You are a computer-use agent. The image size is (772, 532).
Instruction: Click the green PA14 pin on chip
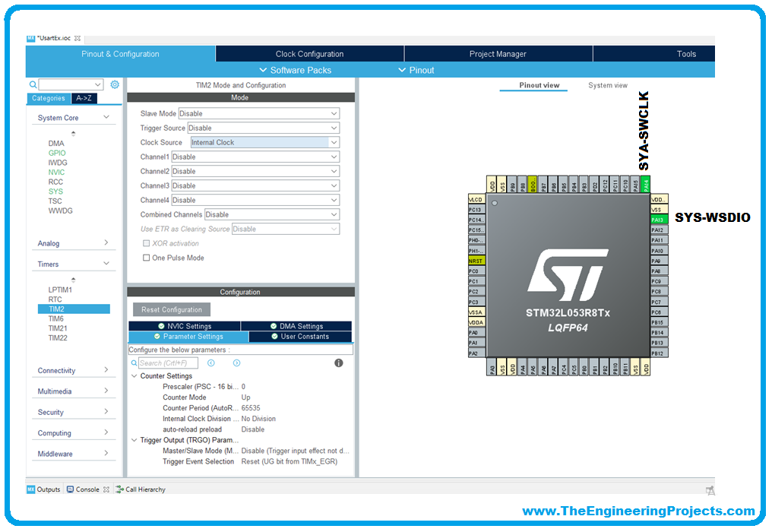pyautogui.click(x=645, y=185)
